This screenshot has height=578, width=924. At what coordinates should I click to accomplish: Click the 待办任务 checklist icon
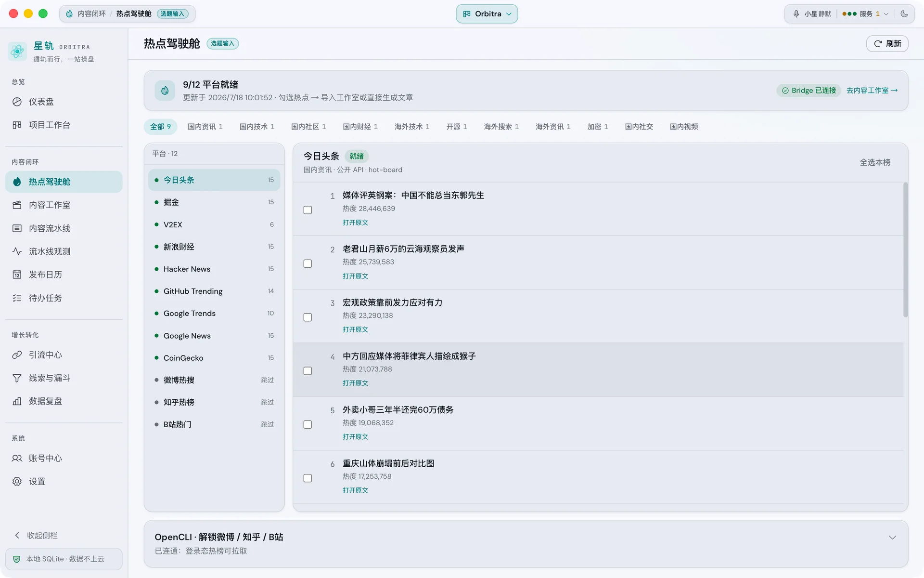tap(17, 298)
